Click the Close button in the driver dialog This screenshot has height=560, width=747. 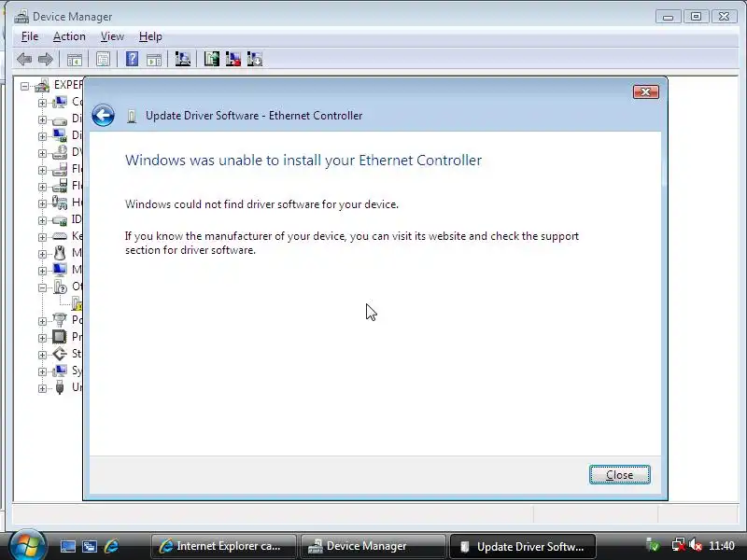619,475
